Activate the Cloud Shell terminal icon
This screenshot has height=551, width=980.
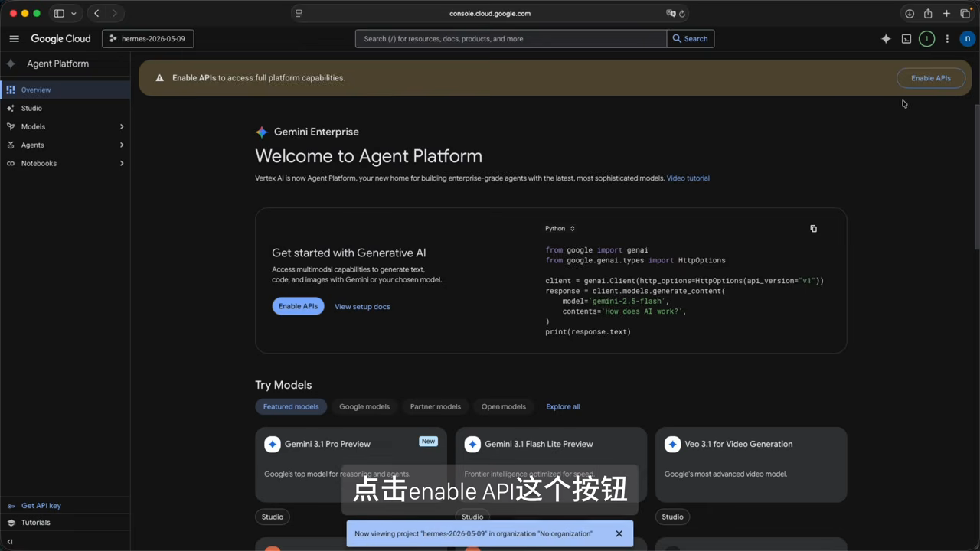(906, 38)
